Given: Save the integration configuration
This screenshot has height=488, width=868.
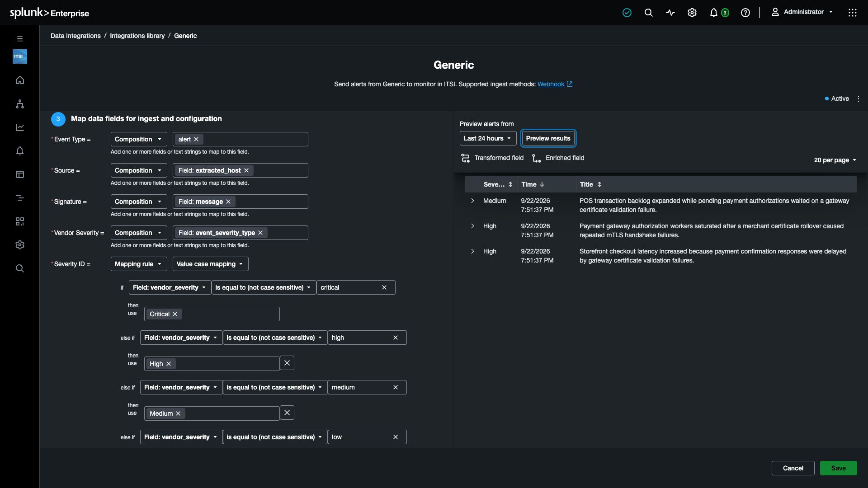Looking at the screenshot, I should 838,468.
